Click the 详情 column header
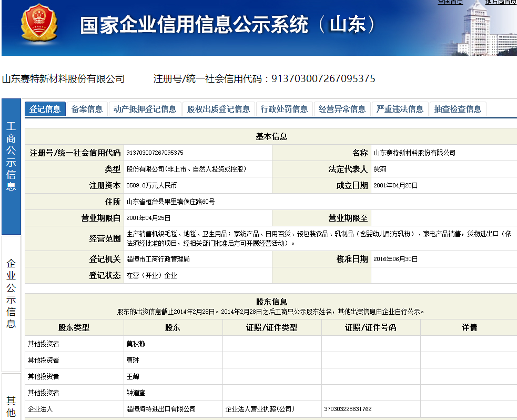 pyautogui.click(x=469, y=327)
